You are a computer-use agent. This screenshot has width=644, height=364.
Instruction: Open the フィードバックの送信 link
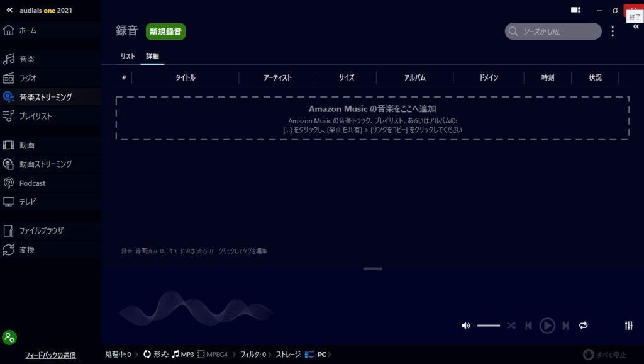click(50, 355)
